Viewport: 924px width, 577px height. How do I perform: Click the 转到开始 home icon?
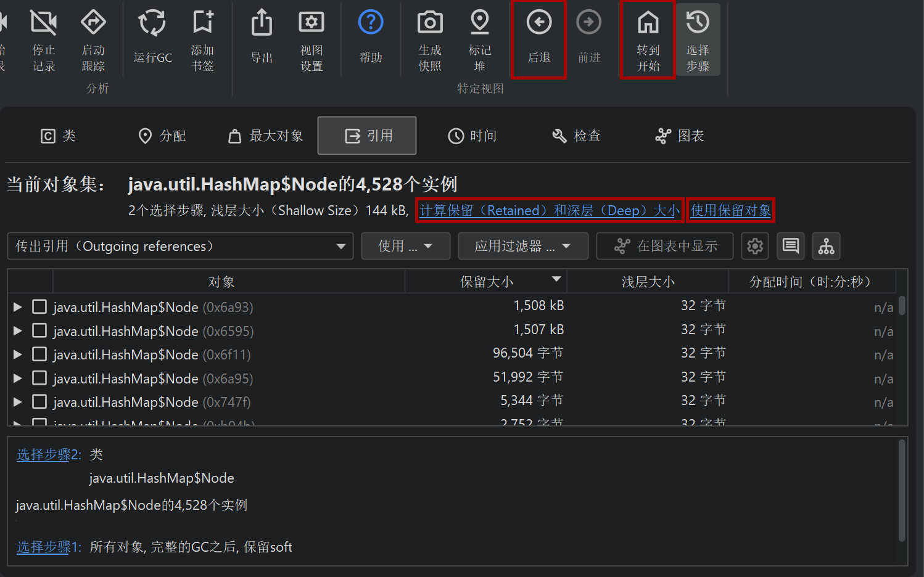[x=648, y=23]
